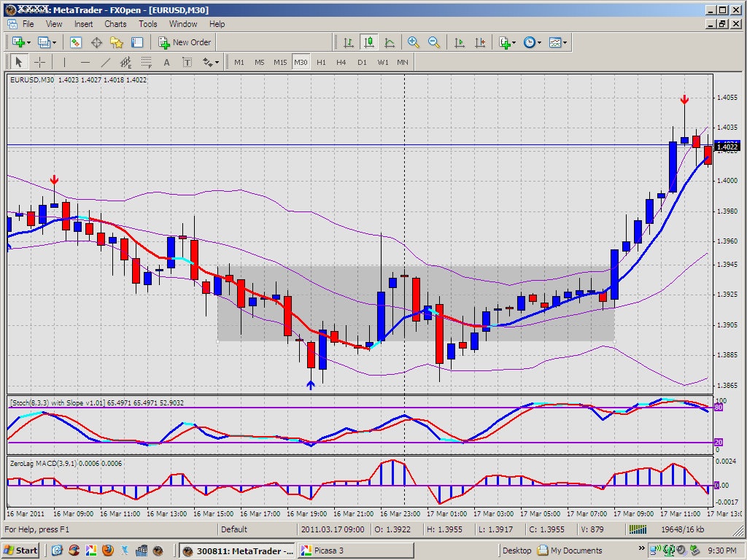
Task: Click the red down-arrow near 1.4055
Action: pos(684,99)
